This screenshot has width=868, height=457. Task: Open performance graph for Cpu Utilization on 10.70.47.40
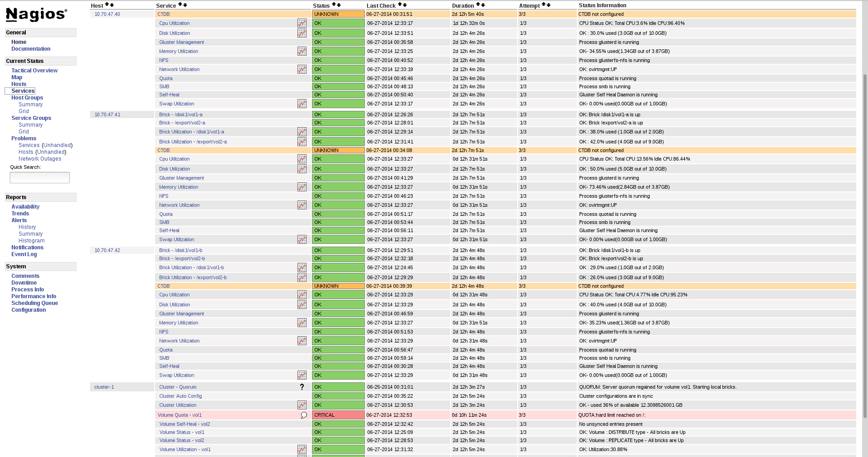pos(302,23)
